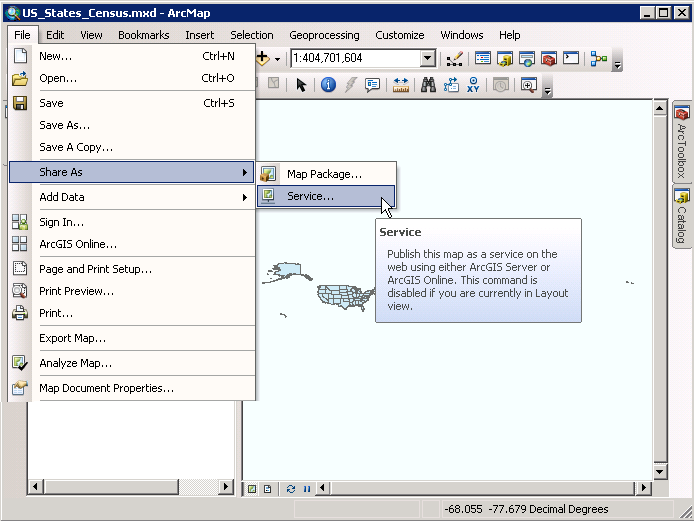The image size is (694, 521).
Task: Open the Help menu
Action: click(x=509, y=35)
